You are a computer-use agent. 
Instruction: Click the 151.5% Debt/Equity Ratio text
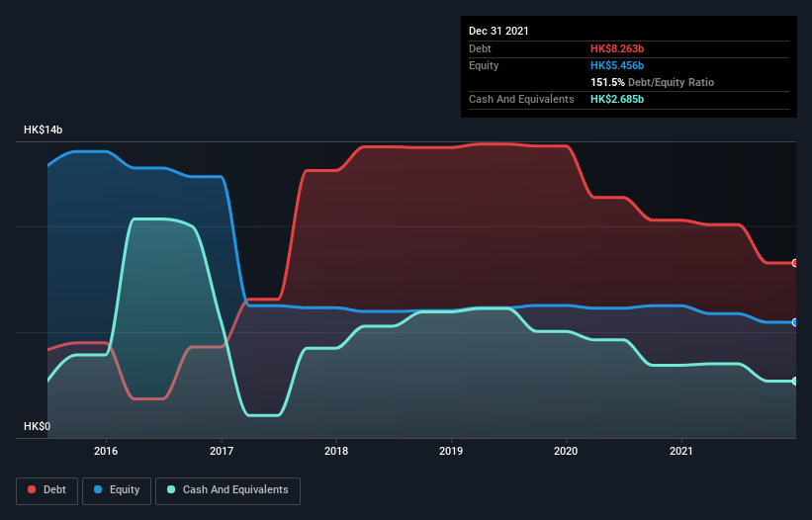tap(652, 82)
